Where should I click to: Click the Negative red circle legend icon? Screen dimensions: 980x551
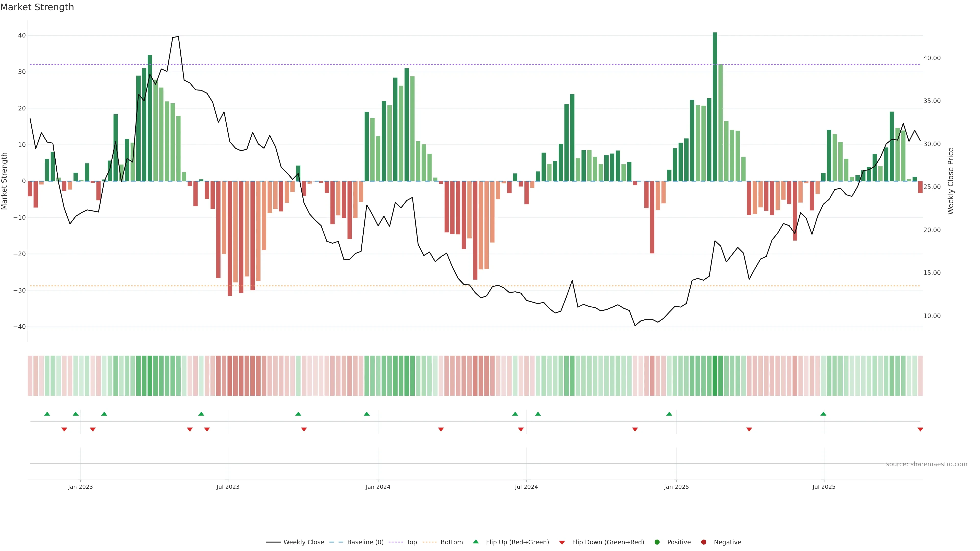coord(703,542)
